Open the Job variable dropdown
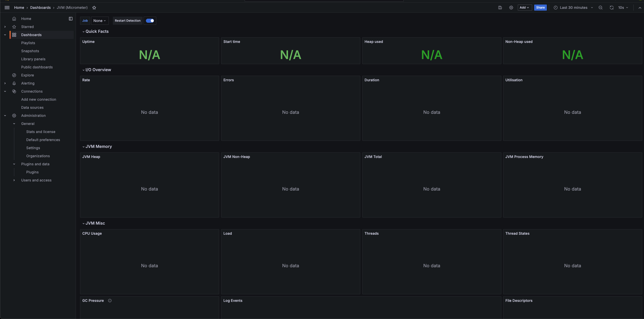The width and height of the screenshot is (644, 319). click(x=99, y=21)
